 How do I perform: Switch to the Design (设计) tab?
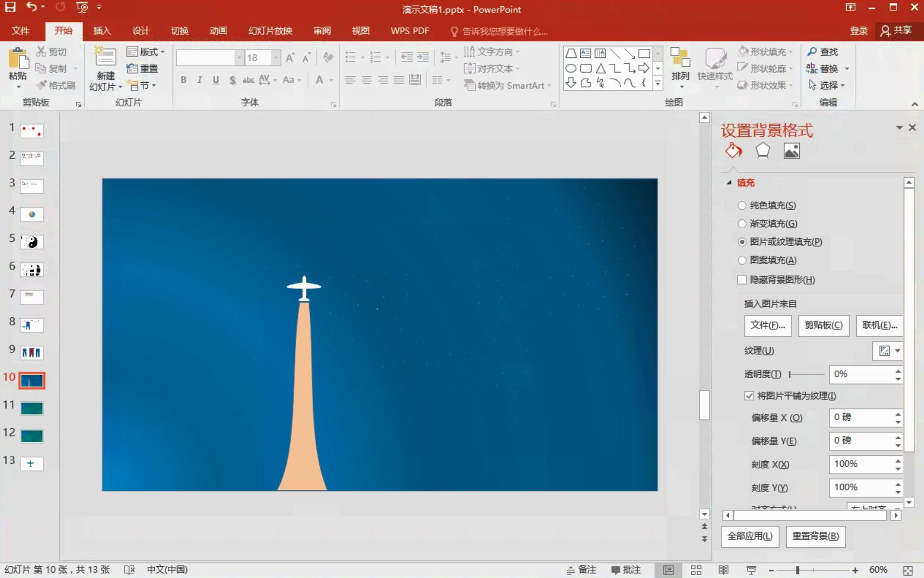pos(141,31)
